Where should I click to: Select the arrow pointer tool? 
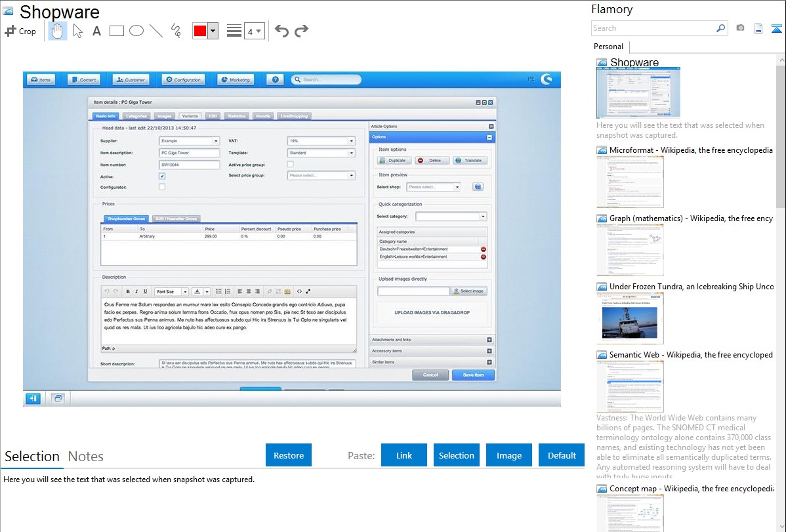pos(77,31)
